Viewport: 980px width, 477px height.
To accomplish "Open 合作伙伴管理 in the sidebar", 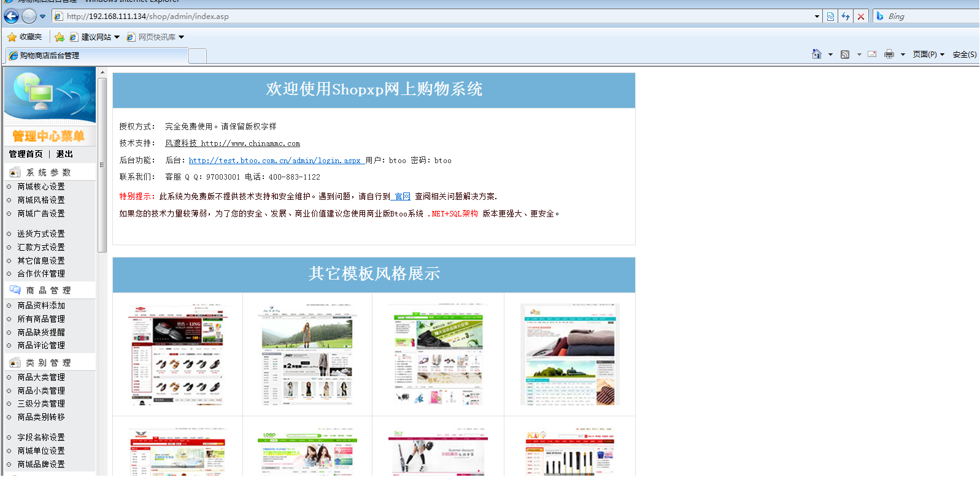I will 41,273.
